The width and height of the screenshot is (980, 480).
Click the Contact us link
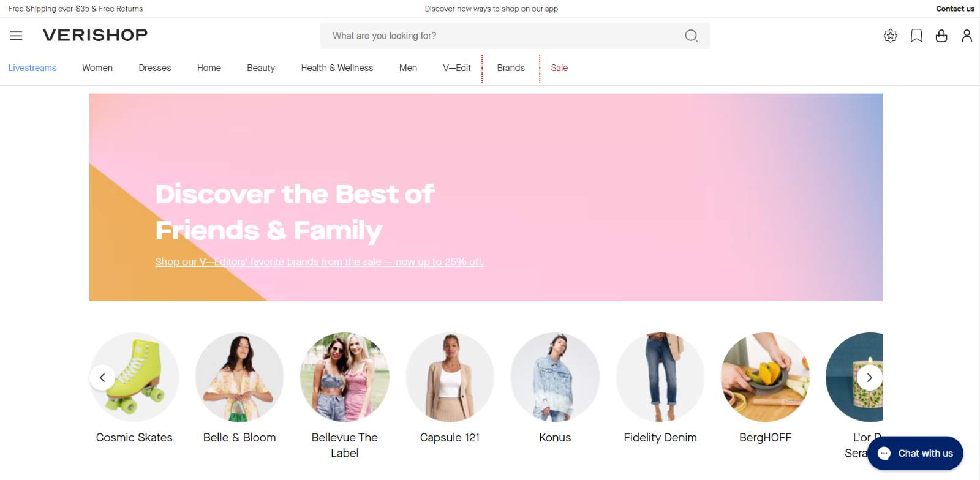(x=955, y=9)
